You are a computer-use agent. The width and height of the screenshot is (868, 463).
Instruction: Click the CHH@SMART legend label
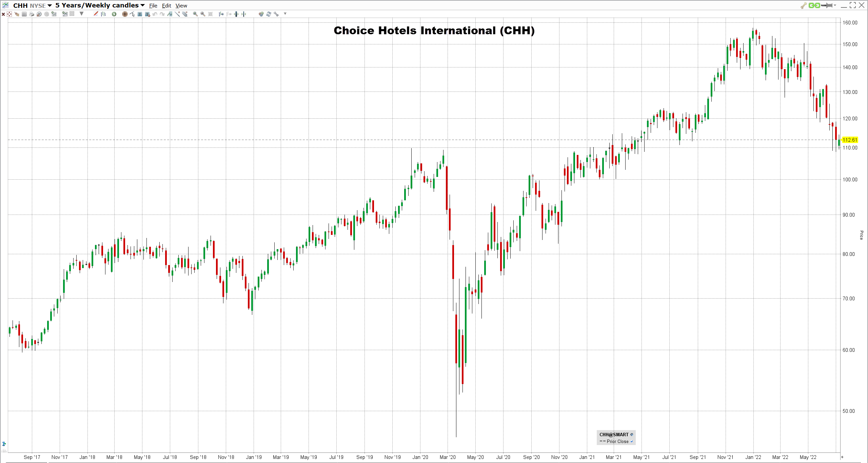[614, 435]
